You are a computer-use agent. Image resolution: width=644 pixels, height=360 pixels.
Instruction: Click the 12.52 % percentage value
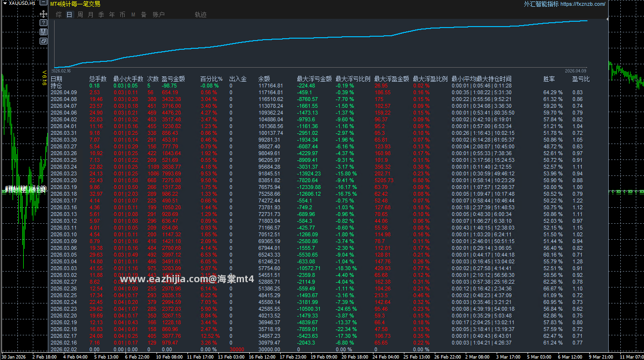210,336
